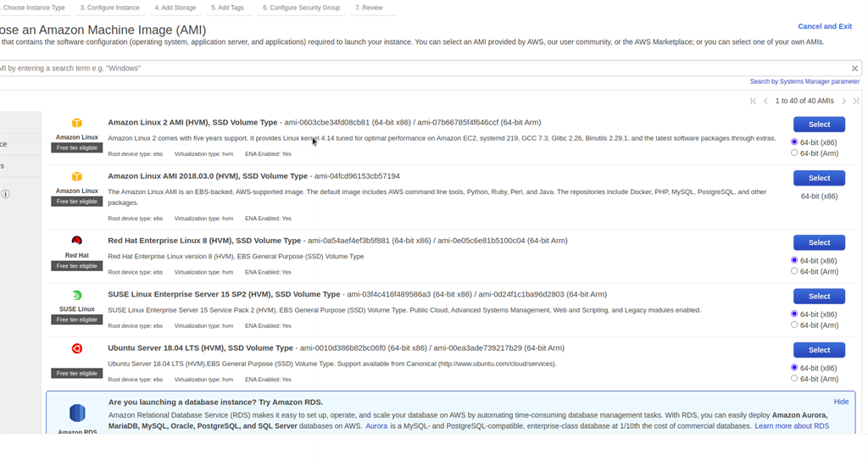Click SUSE Linux Enterprise Server 15 SP2 title
Image resolution: width=868 pixels, height=461 pixels.
224,294
